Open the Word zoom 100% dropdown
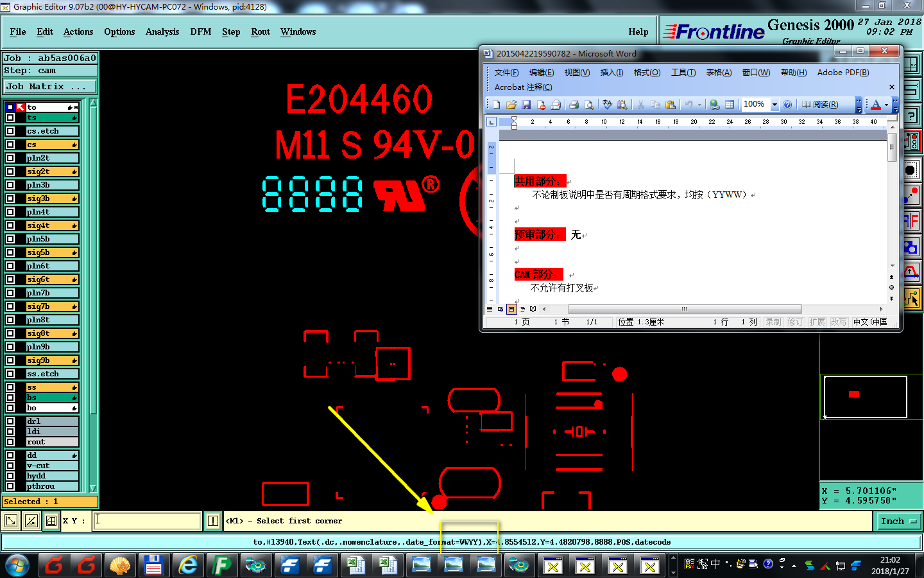The width and height of the screenshot is (924, 578). point(774,105)
